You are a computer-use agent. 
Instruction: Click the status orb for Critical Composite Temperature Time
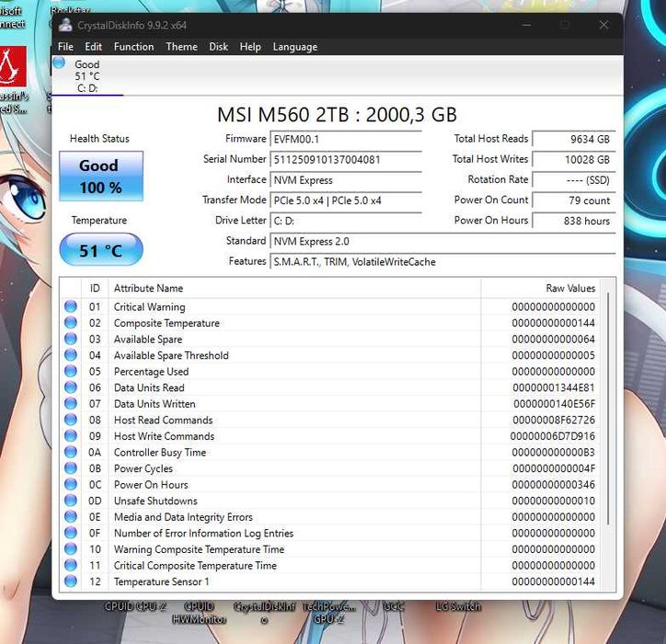pos(71,565)
